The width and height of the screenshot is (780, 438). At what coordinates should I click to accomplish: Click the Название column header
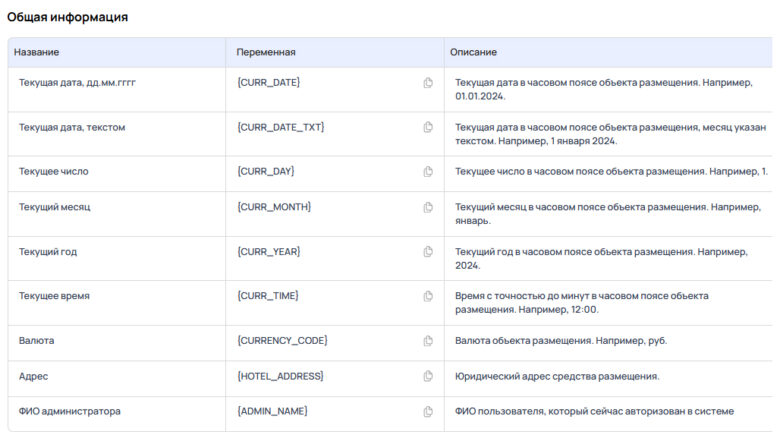click(37, 52)
